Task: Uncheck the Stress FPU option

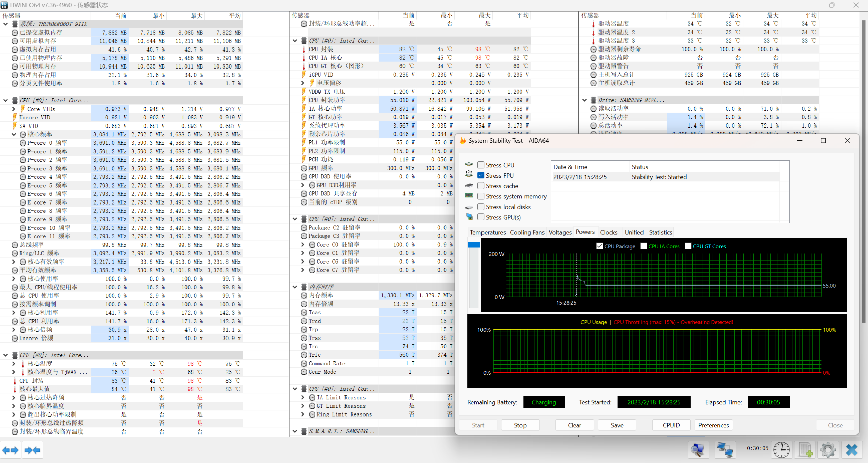Action: tap(481, 175)
